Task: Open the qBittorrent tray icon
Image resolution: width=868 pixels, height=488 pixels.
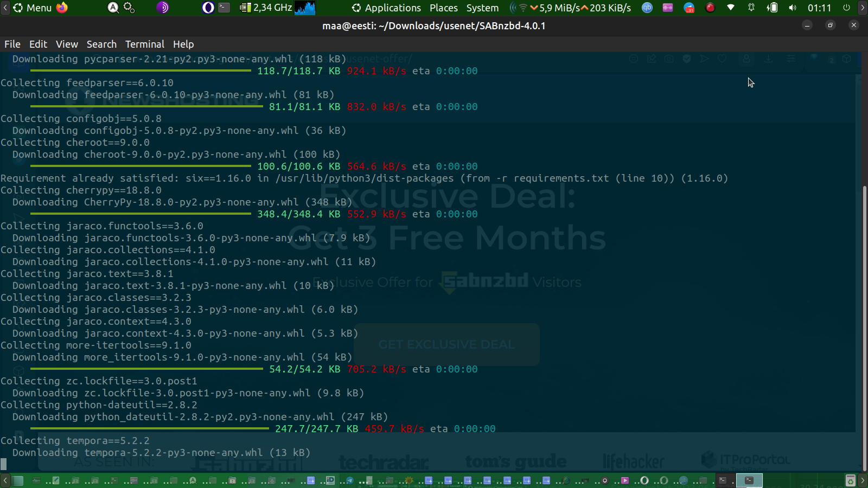Action: [647, 8]
